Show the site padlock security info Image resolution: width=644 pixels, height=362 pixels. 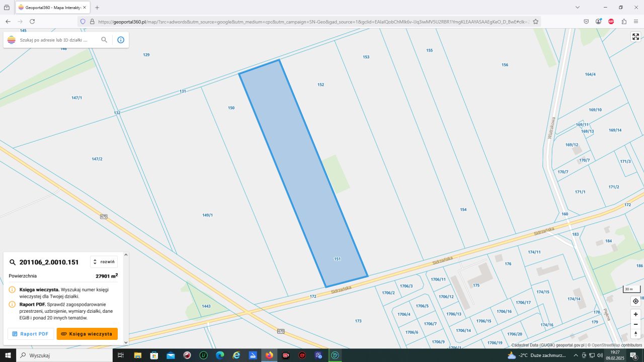[92, 22]
